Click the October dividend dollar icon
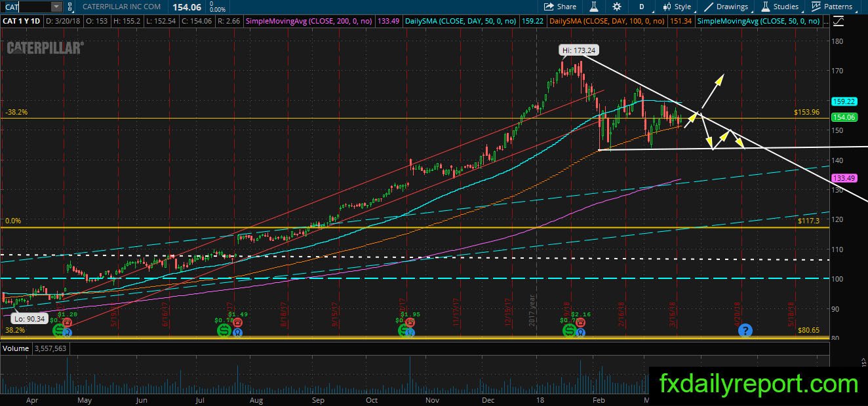Screen dimensions: 868x406 [x=404, y=331]
